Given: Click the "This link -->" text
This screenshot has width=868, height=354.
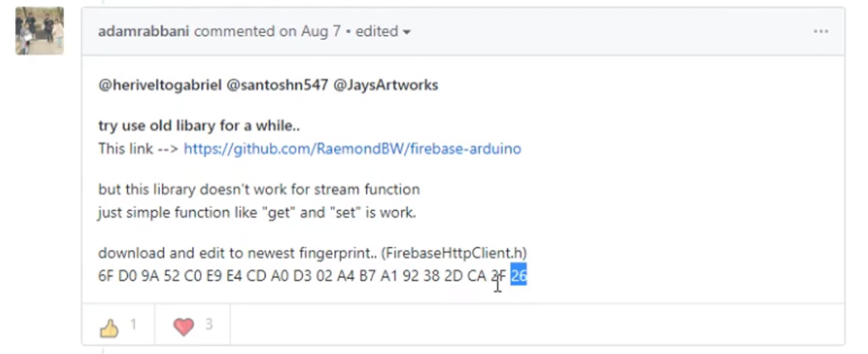Looking at the screenshot, I should tap(138, 148).
